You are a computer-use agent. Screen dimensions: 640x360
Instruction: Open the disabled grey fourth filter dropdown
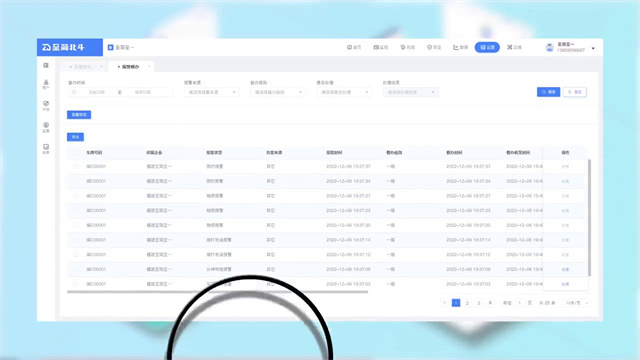click(410, 92)
